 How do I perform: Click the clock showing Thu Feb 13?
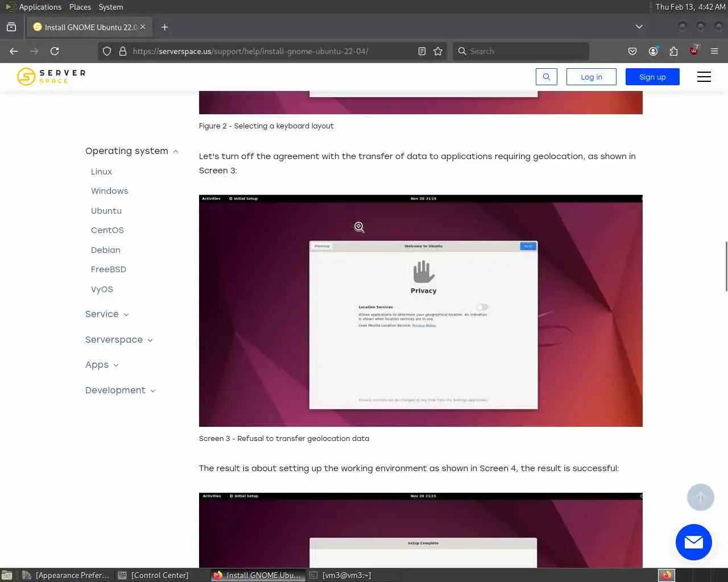(x=690, y=7)
